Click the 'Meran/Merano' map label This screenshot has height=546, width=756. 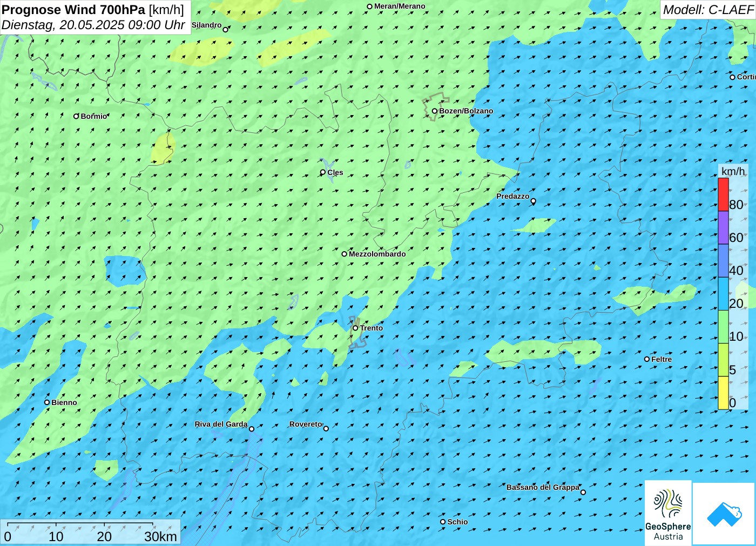click(x=400, y=6)
